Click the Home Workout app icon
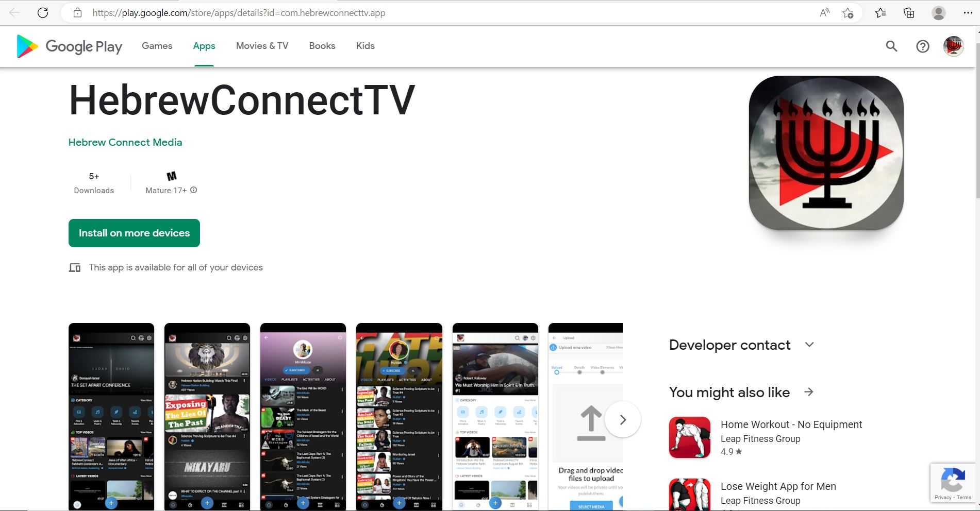The width and height of the screenshot is (980, 511). coord(689,437)
